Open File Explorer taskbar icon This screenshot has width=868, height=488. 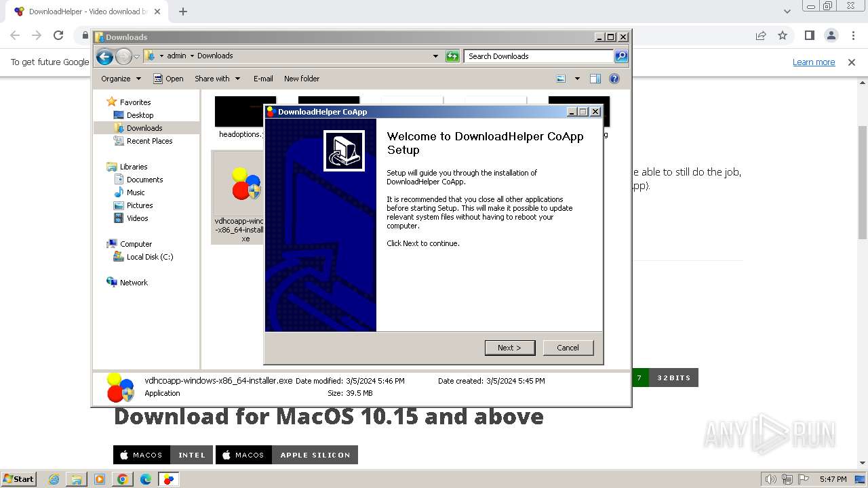pyautogui.click(x=77, y=479)
